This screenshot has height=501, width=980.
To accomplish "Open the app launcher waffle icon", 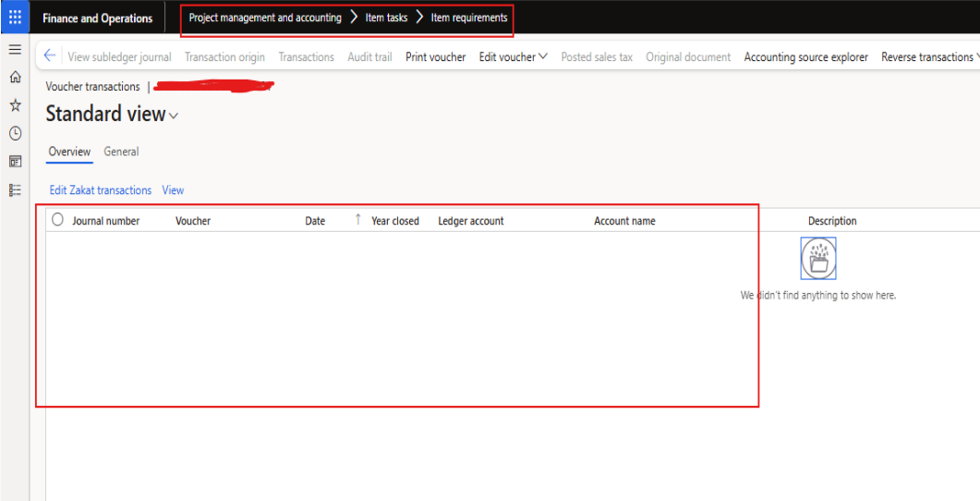I will (x=15, y=18).
